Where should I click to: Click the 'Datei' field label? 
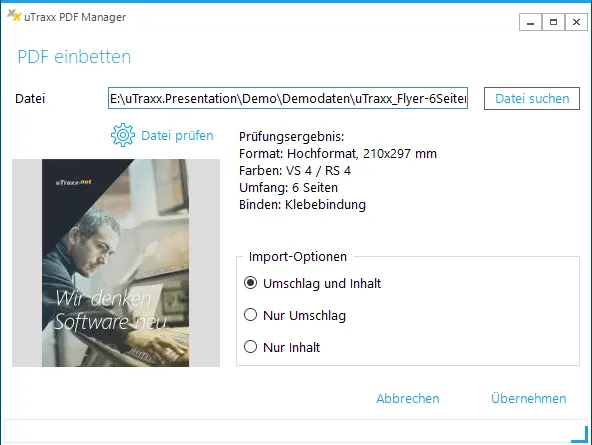tap(30, 99)
